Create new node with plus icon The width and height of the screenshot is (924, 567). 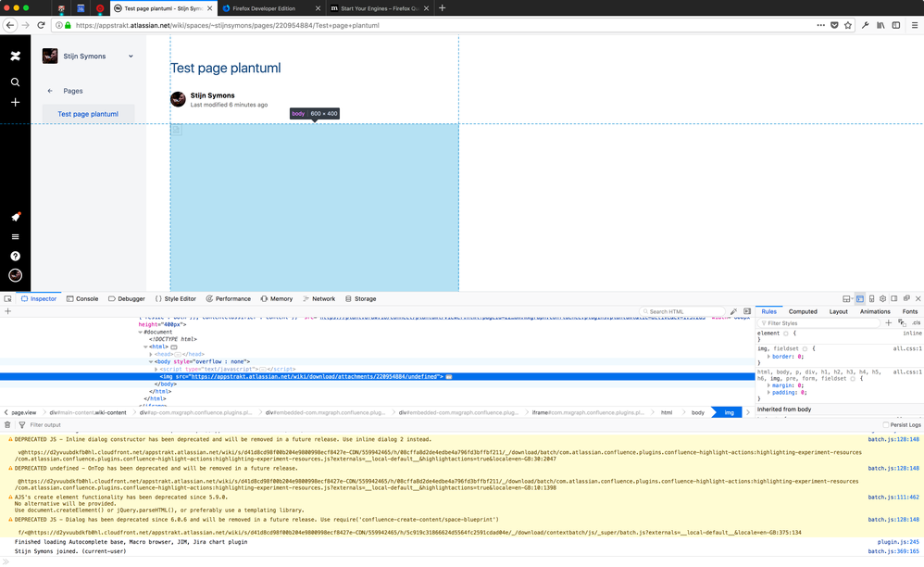click(7, 311)
